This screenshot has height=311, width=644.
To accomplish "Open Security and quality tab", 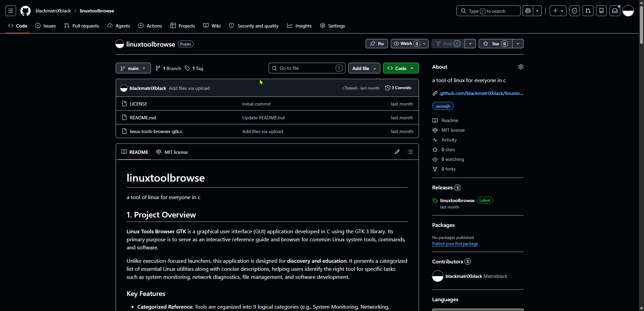I will coord(254,26).
